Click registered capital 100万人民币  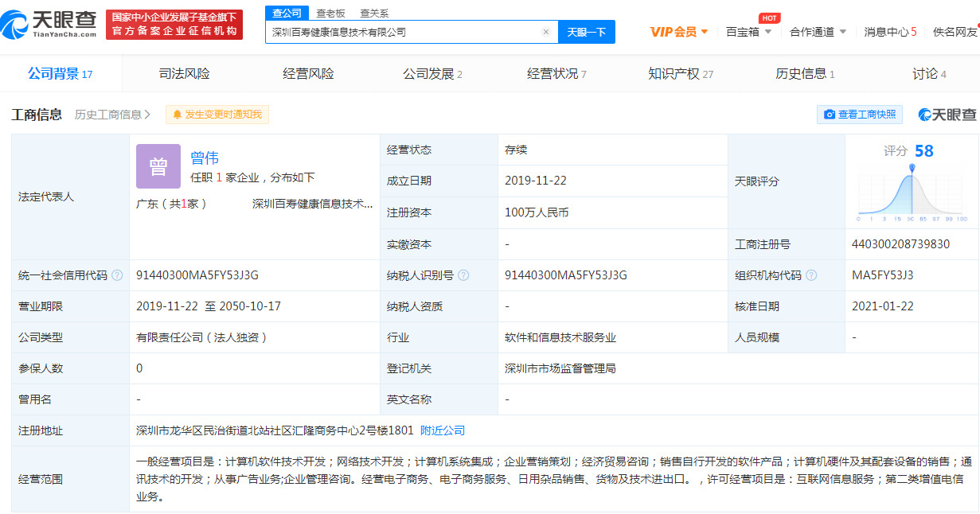click(x=537, y=212)
